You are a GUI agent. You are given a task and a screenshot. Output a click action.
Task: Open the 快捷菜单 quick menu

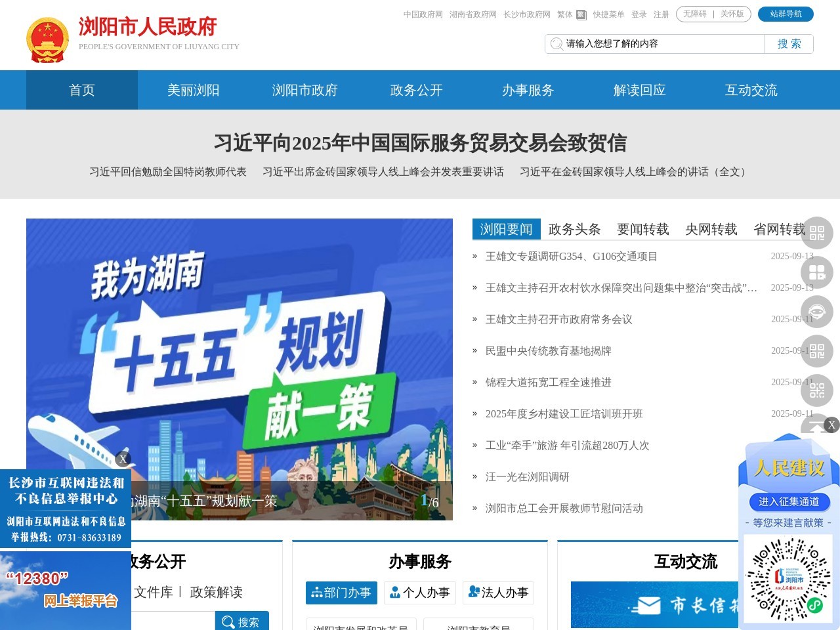point(608,14)
